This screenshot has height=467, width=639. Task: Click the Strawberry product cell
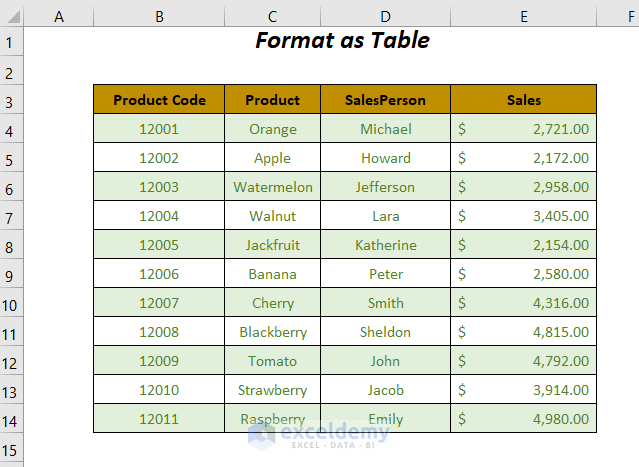[x=272, y=390]
